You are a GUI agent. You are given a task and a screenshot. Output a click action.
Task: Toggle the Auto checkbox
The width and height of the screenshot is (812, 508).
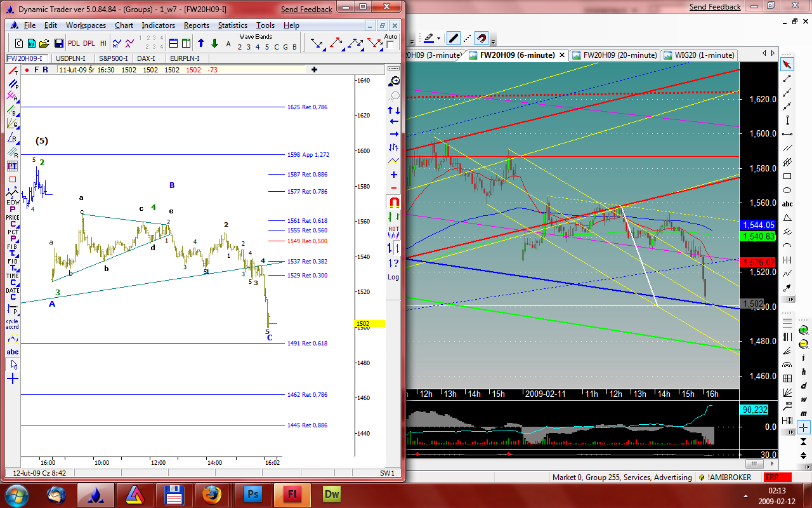pyautogui.click(x=391, y=46)
